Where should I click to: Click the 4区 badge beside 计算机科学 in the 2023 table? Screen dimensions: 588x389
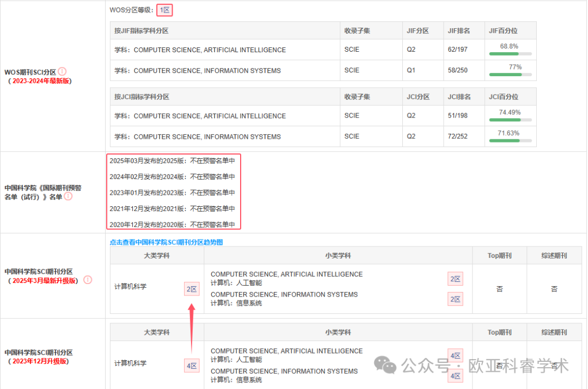coord(192,366)
